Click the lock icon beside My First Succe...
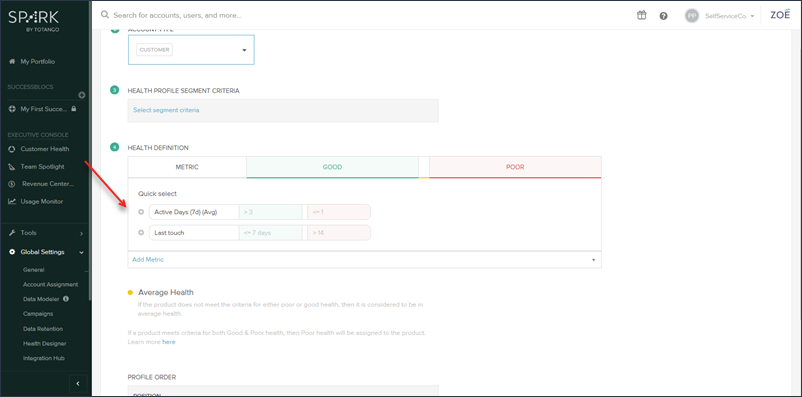 pyautogui.click(x=74, y=109)
